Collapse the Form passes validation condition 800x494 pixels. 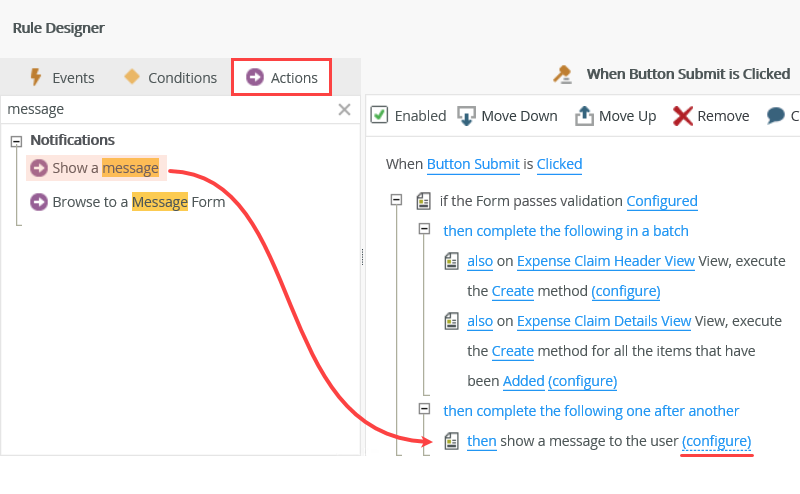click(x=396, y=200)
